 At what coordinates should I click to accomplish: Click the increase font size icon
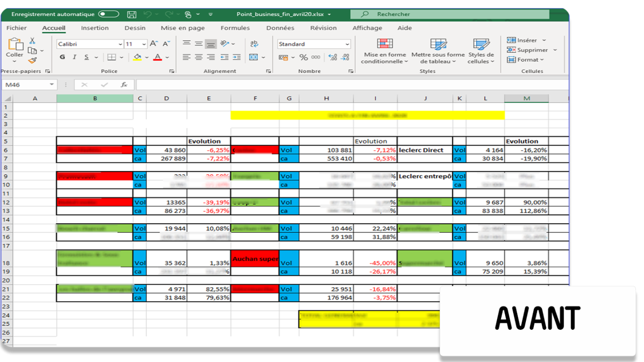[153, 44]
